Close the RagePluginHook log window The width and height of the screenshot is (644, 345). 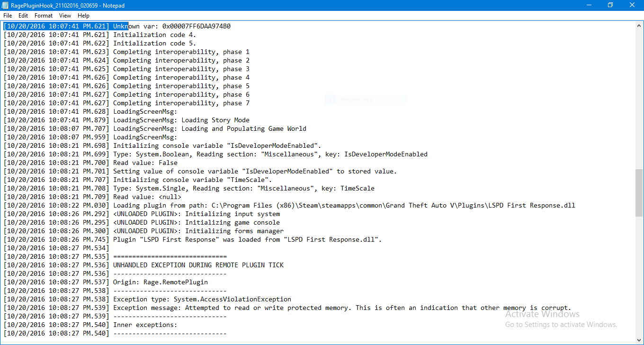click(632, 5)
